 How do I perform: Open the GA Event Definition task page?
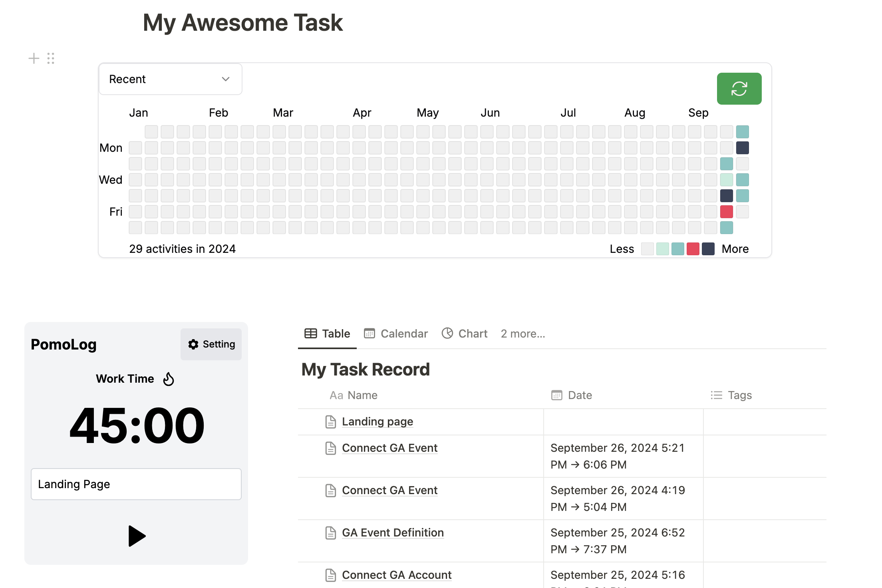tap(393, 532)
